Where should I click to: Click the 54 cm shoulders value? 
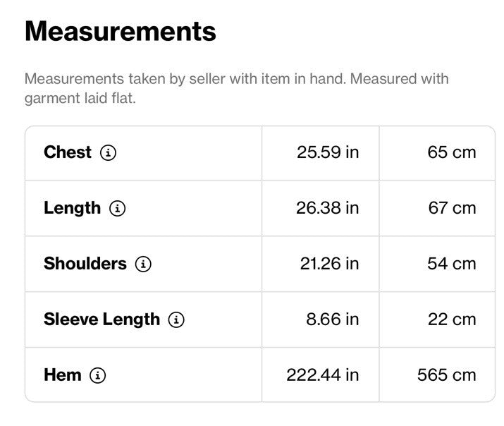tap(452, 264)
